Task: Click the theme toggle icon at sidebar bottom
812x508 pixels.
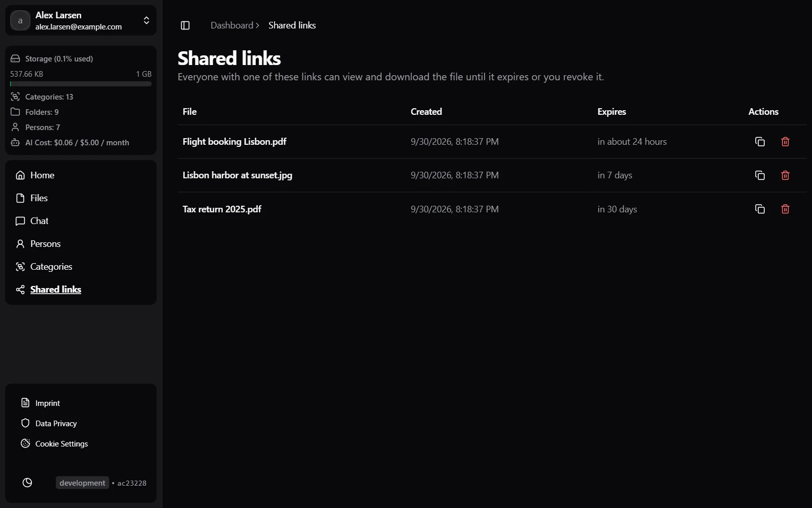Action: click(x=27, y=483)
